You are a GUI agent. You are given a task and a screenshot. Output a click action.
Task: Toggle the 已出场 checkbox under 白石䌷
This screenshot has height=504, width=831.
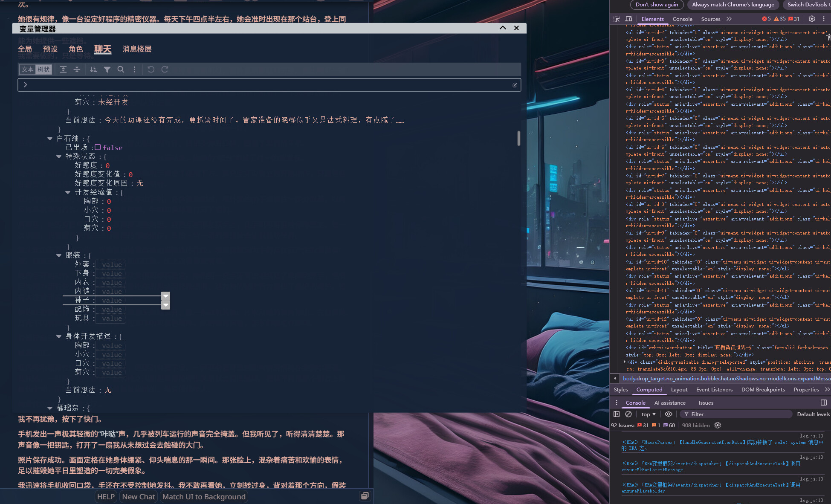pyautogui.click(x=98, y=147)
